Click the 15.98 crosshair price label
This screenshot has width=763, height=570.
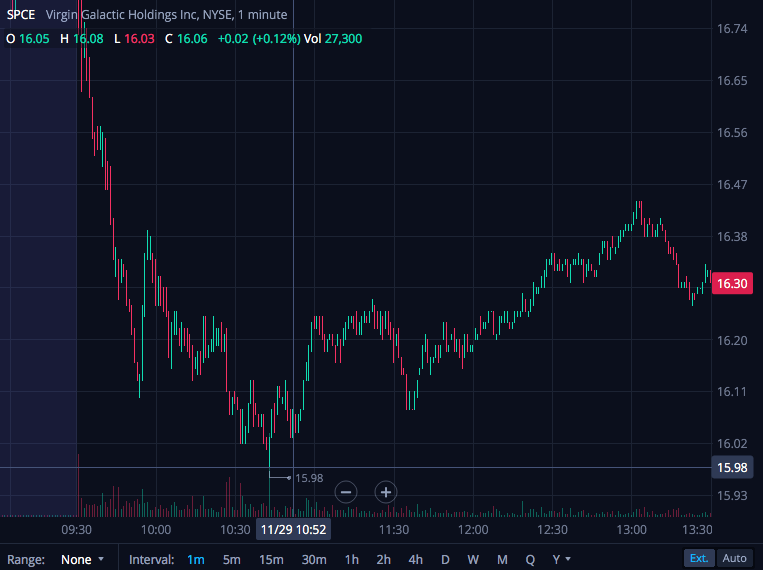(732, 467)
